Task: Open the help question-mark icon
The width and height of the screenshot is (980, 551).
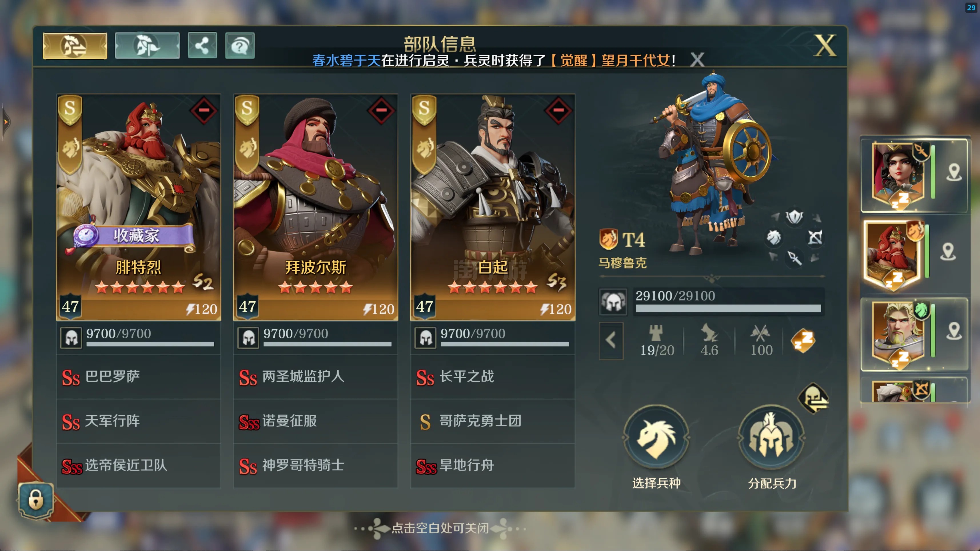Action: point(240,46)
